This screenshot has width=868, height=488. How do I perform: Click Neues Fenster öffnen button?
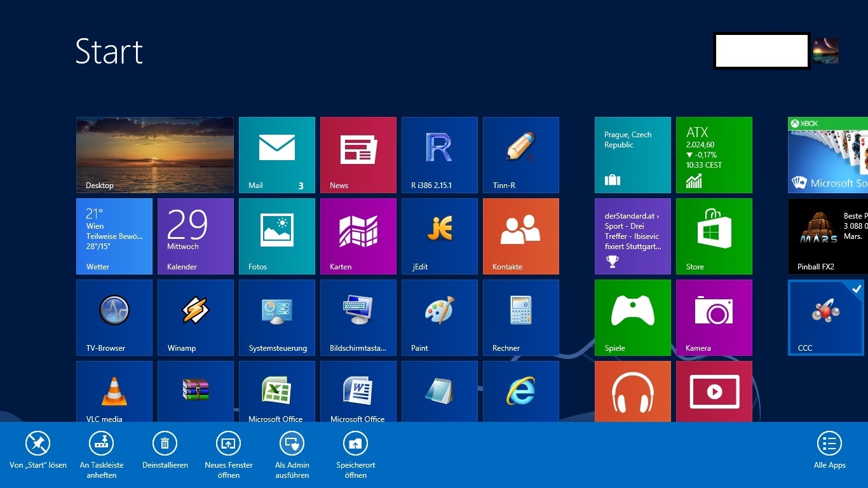[229, 456]
